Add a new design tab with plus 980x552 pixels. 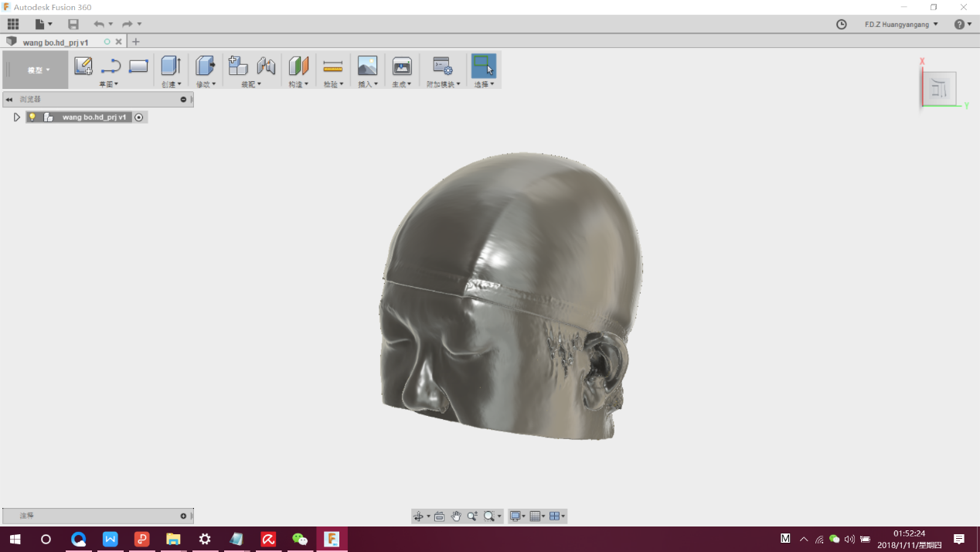(136, 42)
